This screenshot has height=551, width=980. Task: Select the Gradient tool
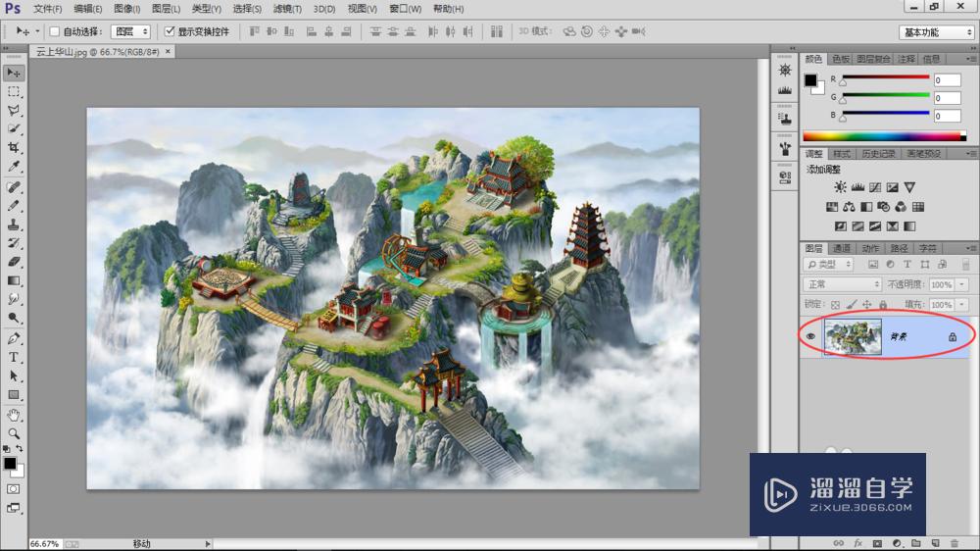tap(14, 280)
